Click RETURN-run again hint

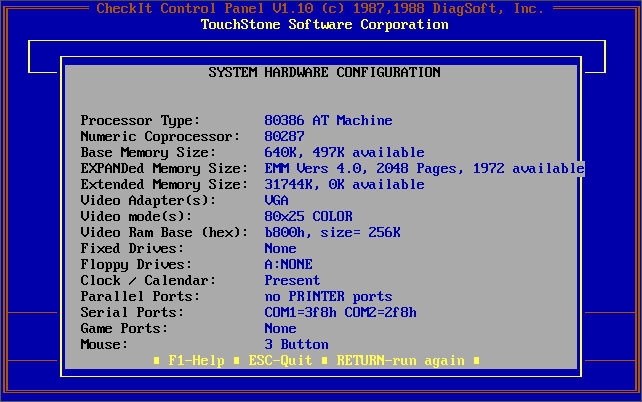(400, 361)
